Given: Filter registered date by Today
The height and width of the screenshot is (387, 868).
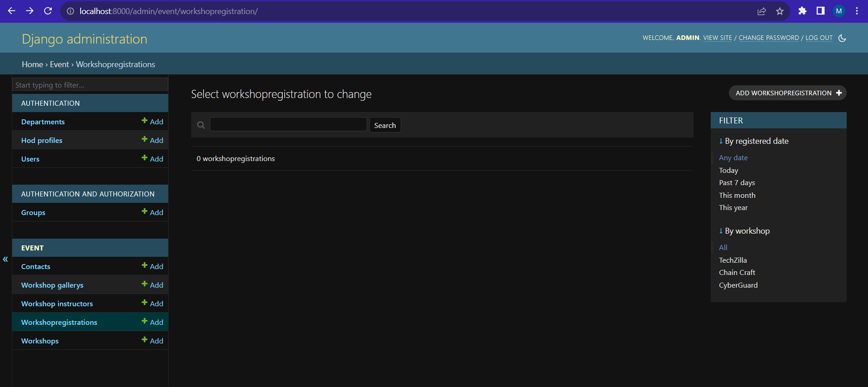Looking at the screenshot, I should pos(728,171).
